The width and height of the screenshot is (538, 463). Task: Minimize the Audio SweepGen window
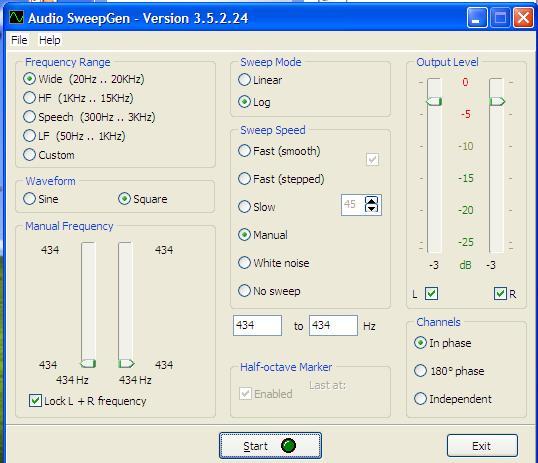477,17
